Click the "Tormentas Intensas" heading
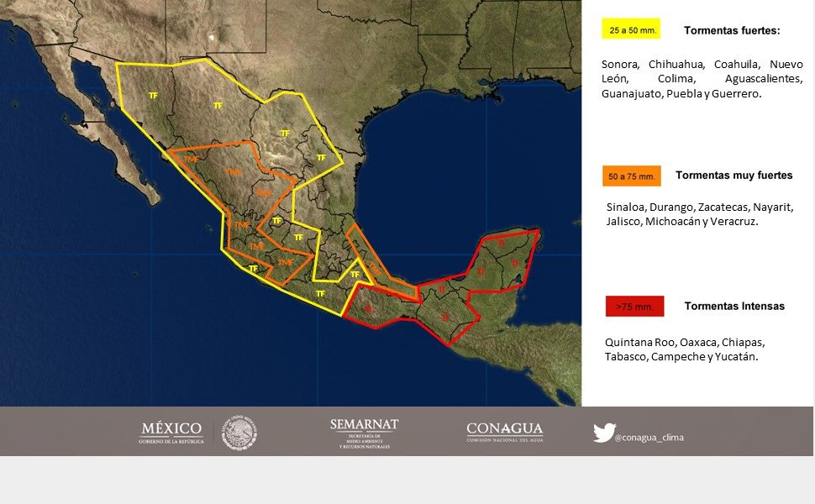Image resolution: width=815 pixels, height=504 pixels. 734,306
